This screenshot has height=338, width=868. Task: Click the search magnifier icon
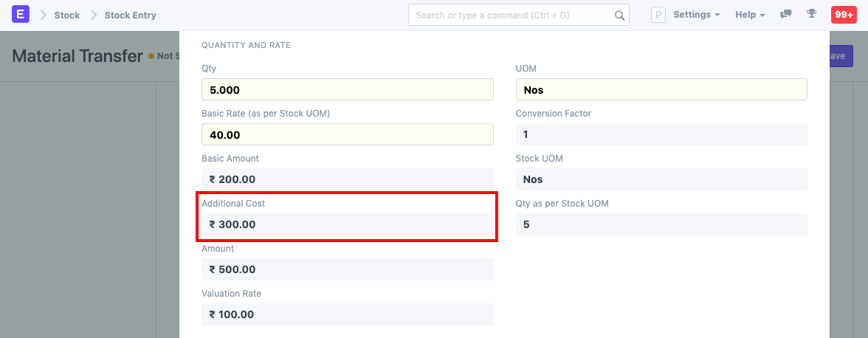pos(619,15)
